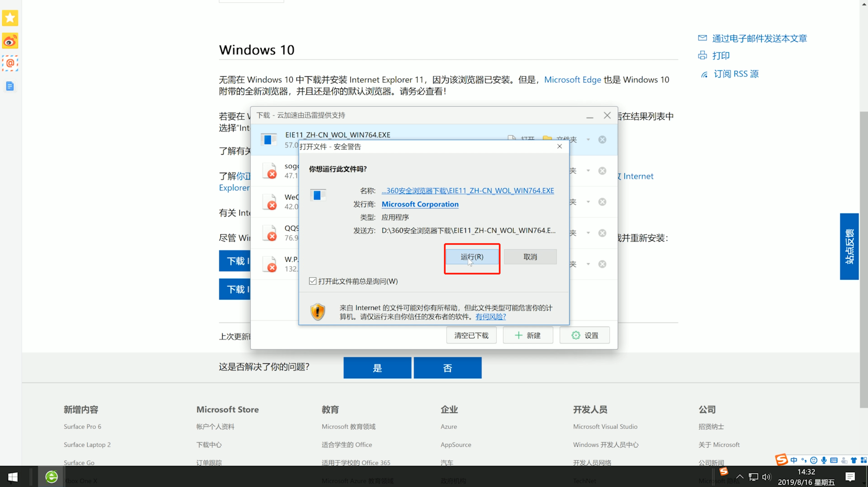
Task: Click the Sogou IME emoji smiley icon
Action: [x=814, y=460]
